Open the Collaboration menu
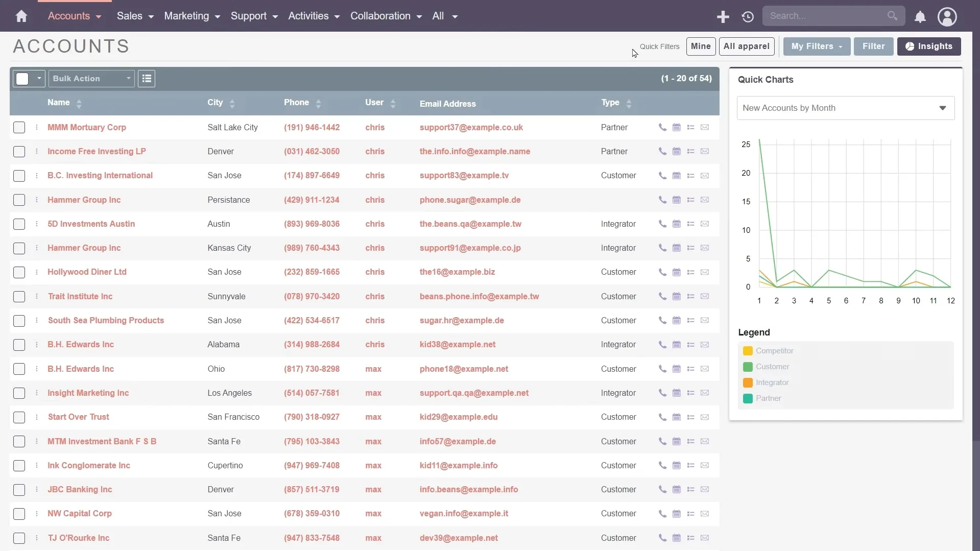This screenshot has height=551, width=980. tap(386, 16)
